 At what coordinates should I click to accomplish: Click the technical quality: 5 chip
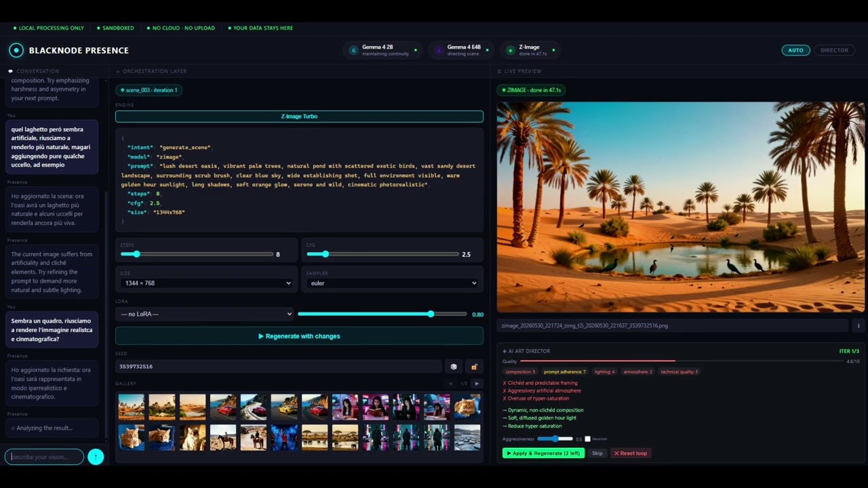(x=679, y=372)
